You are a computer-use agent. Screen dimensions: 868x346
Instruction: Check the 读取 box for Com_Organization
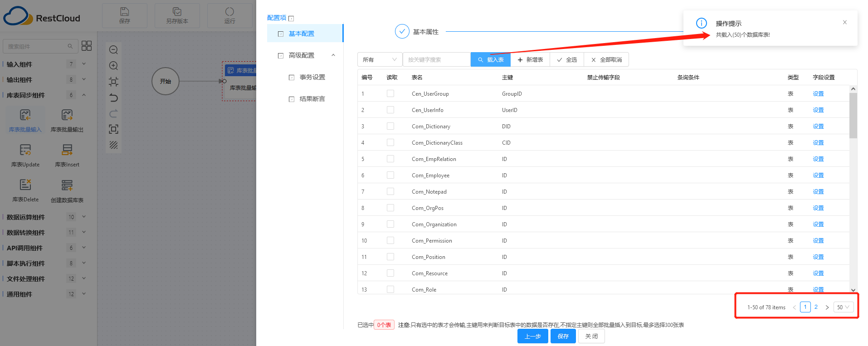point(390,224)
